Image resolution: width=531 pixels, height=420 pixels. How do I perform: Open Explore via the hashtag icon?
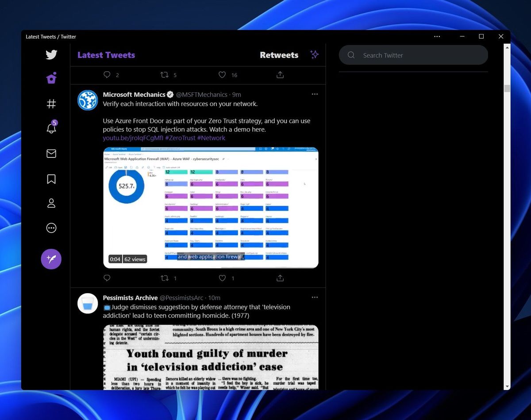[x=51, y=103]
